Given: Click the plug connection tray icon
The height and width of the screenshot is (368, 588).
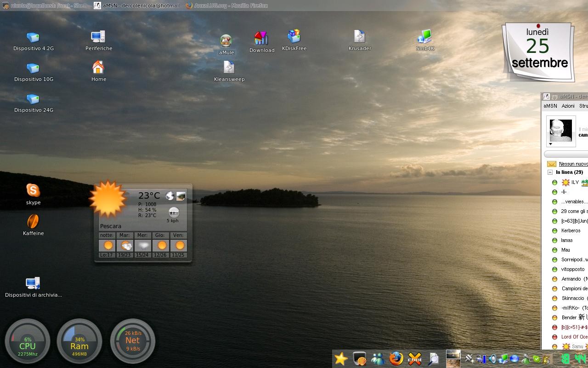Looking at the screenshot, I should 469,359.
